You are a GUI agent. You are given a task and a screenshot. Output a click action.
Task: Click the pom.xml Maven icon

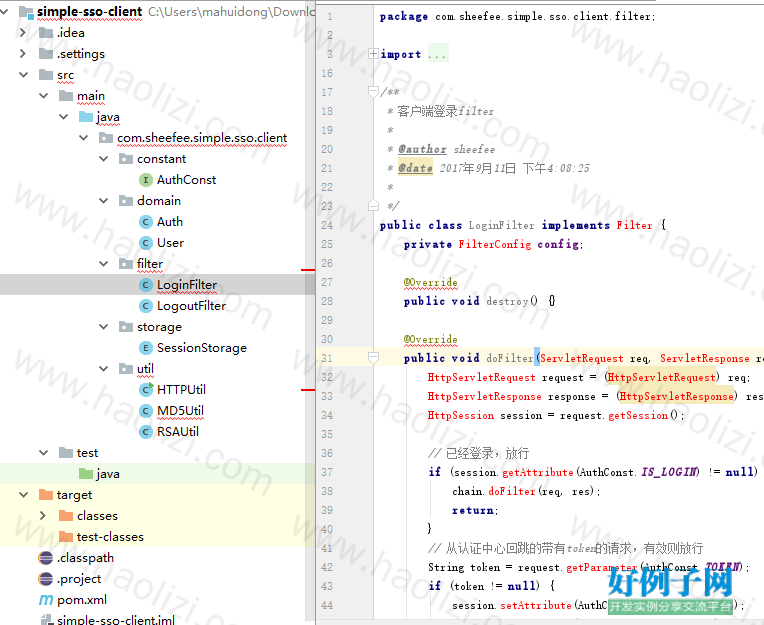click(46, 600)
